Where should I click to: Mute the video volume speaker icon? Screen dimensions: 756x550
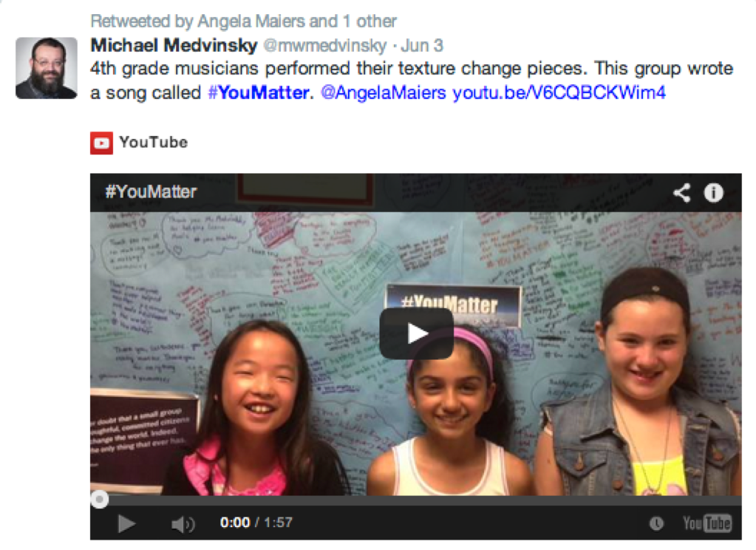[183, 524]
